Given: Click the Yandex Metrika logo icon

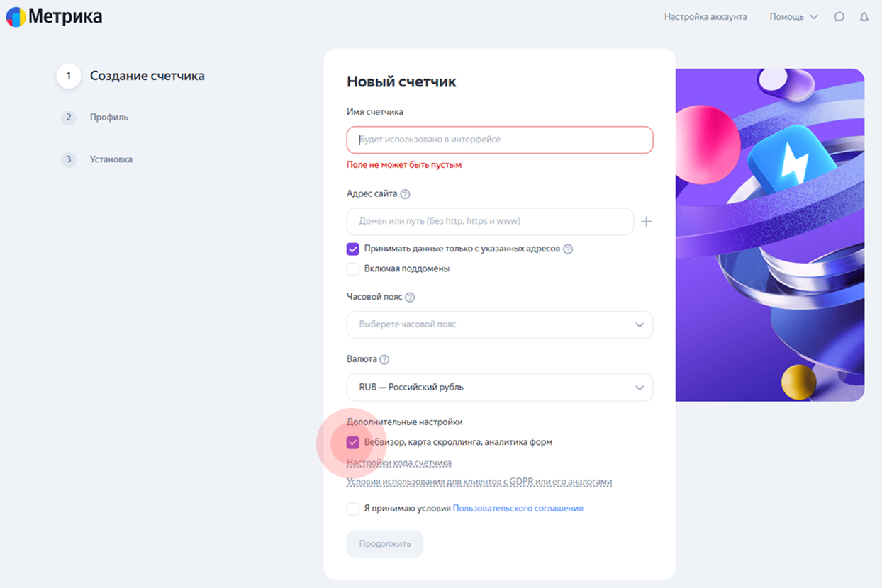Looking at the screenshot, I should pos(16,17).
